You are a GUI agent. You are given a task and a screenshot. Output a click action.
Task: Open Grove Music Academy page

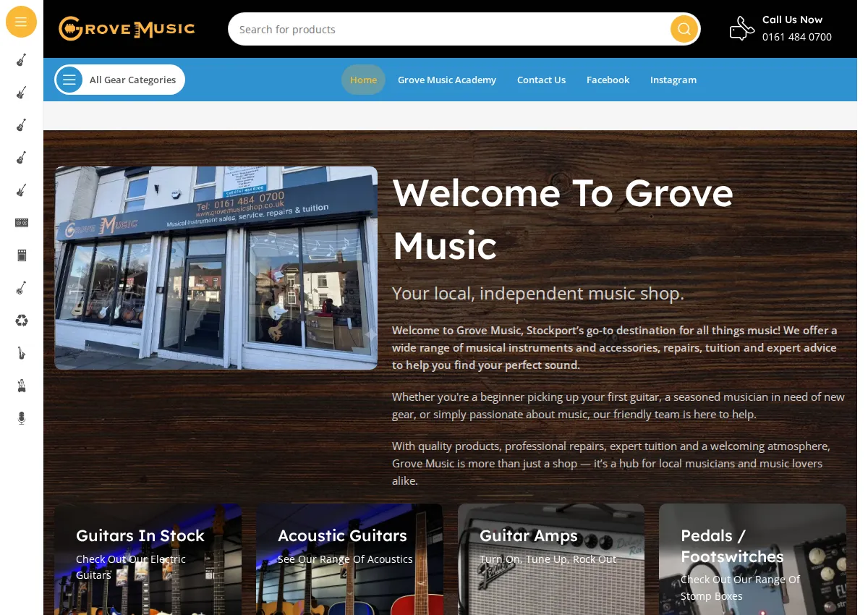[447, 80]
